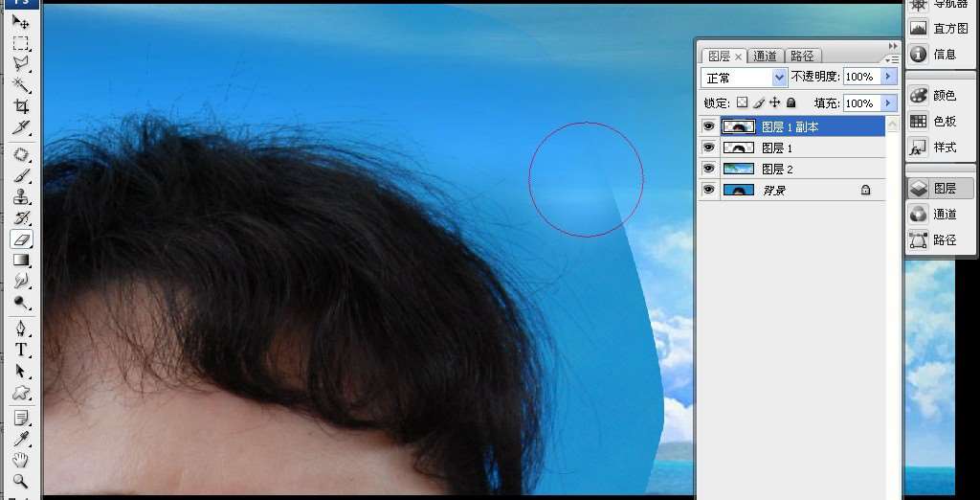Open the 直方图 histogram panel
This screenshot has height=500, width=980.
pos(940,28)
